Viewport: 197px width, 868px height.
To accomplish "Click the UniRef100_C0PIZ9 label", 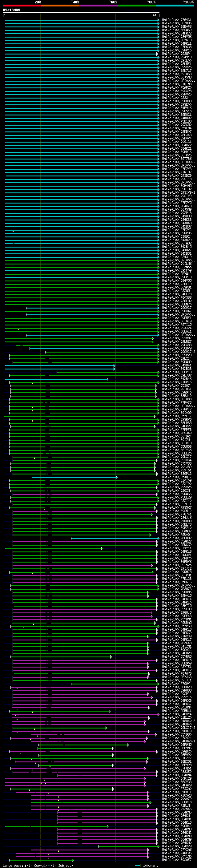I will coord(176,779).
